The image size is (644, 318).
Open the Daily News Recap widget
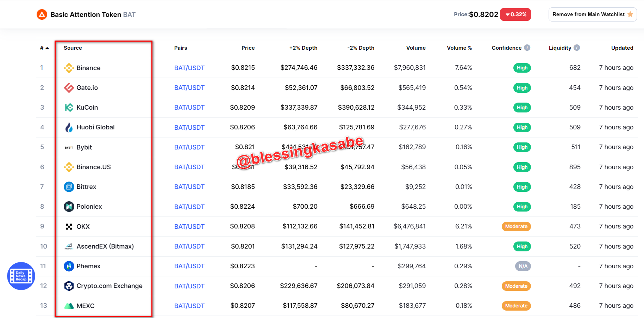pos(21,276)
